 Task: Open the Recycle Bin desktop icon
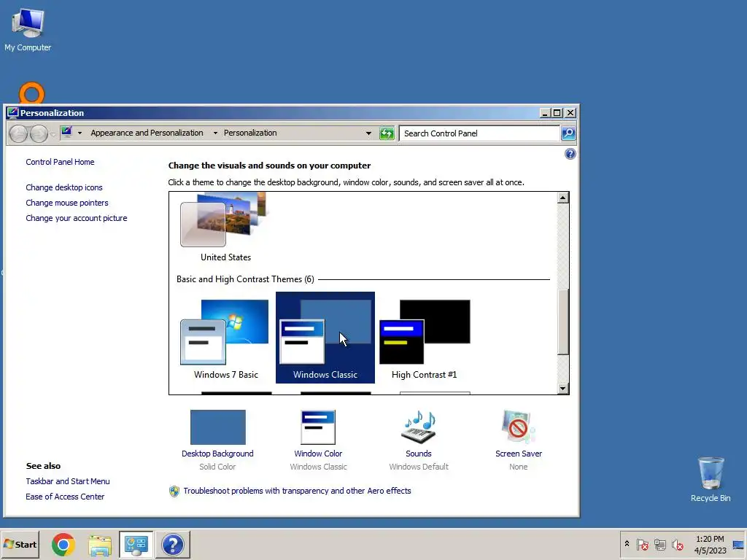[x=711, y=480]
